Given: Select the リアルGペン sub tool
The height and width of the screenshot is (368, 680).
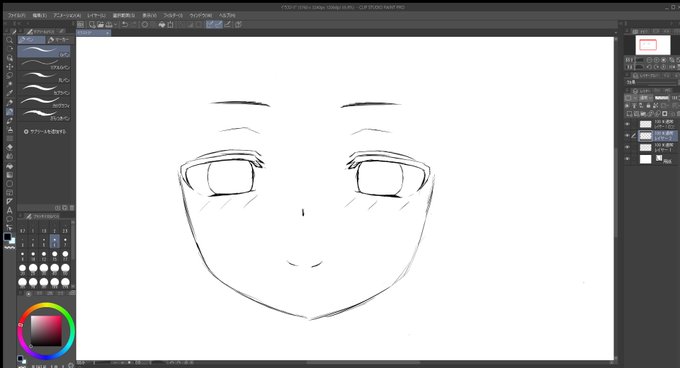Looking at the screenshot, I should 44,64.
